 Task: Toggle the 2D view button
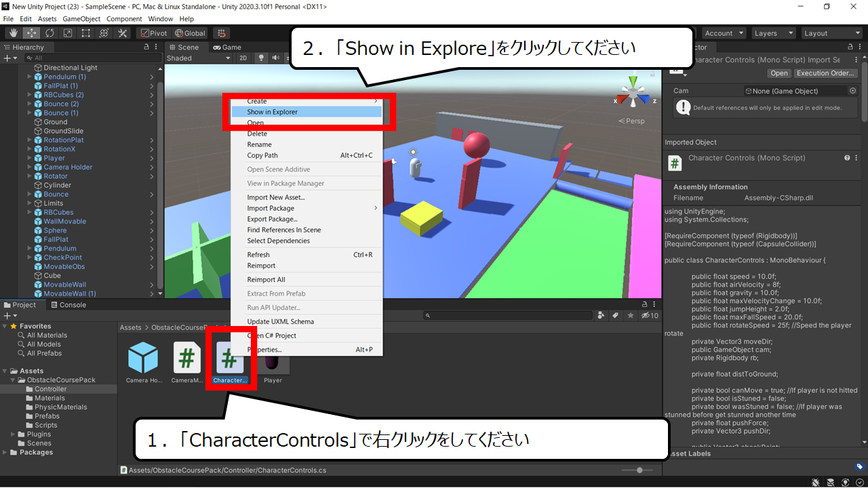tap(243, 58)
